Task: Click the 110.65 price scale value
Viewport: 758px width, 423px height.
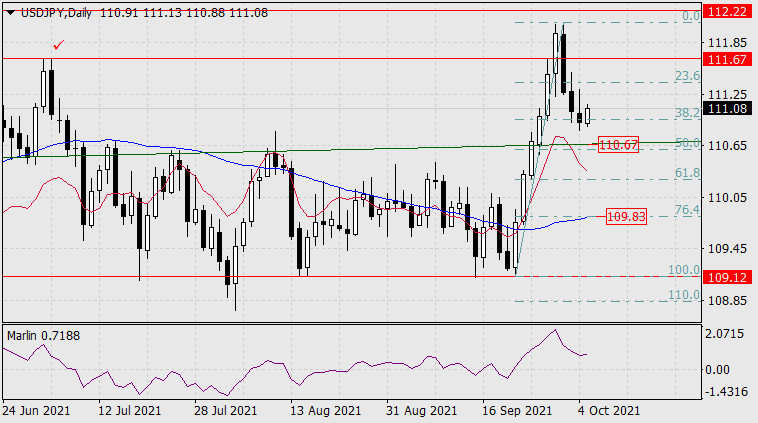Action: point(728,146)
